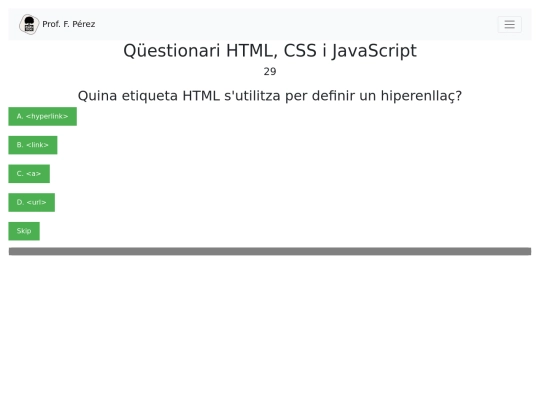Click the Qüestionari HTML, CSS i JavaScript heading
The height and width of the screenshot is (405, 540).
270,51
